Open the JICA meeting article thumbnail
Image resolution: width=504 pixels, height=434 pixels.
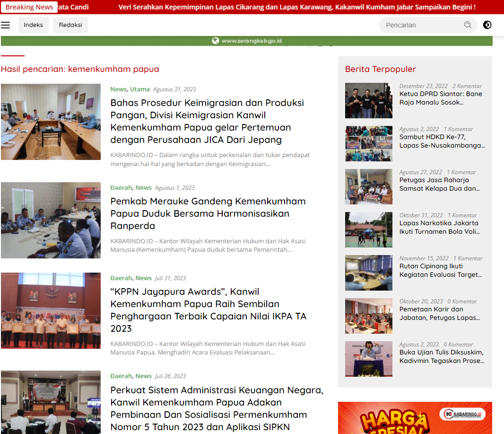point(51,122)
